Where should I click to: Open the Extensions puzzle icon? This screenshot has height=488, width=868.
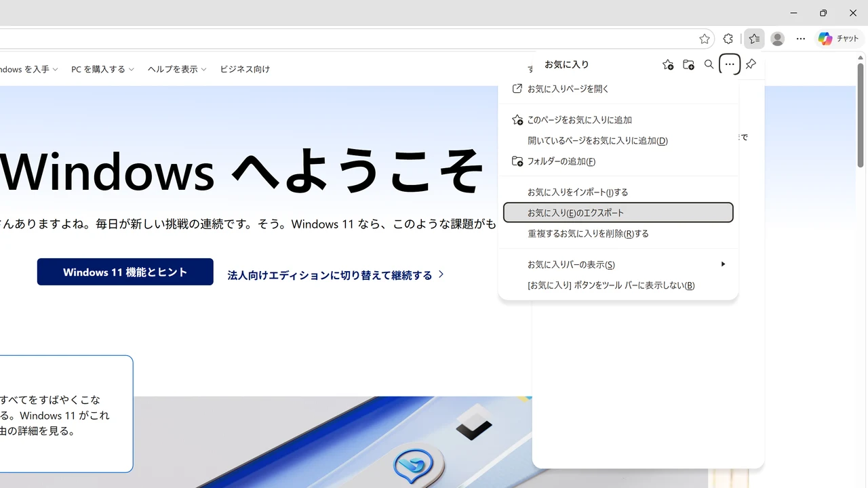(728, 39)
